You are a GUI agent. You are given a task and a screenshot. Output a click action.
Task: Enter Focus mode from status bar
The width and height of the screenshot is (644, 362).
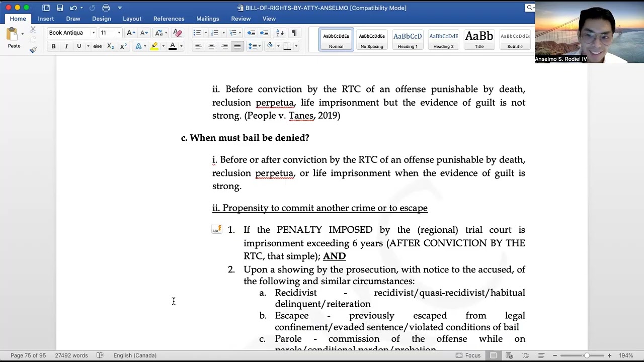[468, 355]
